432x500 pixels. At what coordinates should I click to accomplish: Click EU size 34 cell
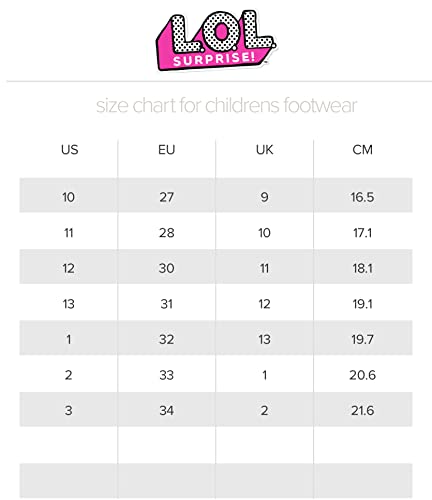pyautogui.click(x=166, y=410)
